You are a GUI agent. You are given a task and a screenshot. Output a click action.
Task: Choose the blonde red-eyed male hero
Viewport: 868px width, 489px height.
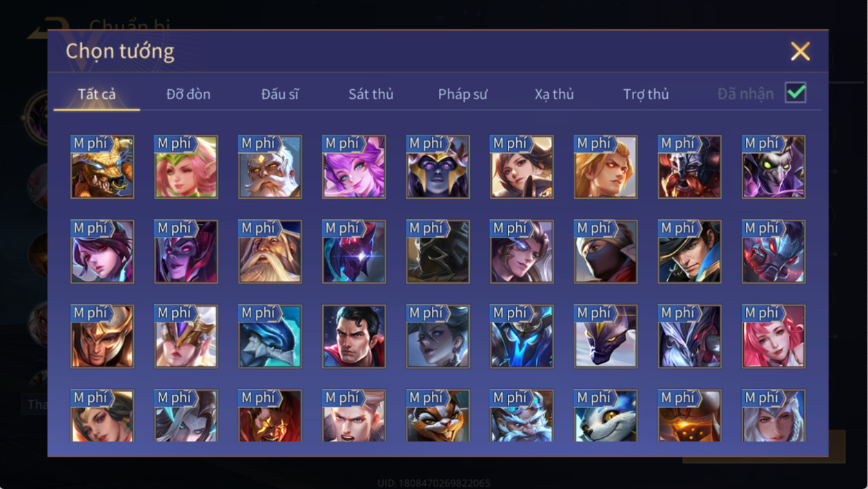[606, 166]
